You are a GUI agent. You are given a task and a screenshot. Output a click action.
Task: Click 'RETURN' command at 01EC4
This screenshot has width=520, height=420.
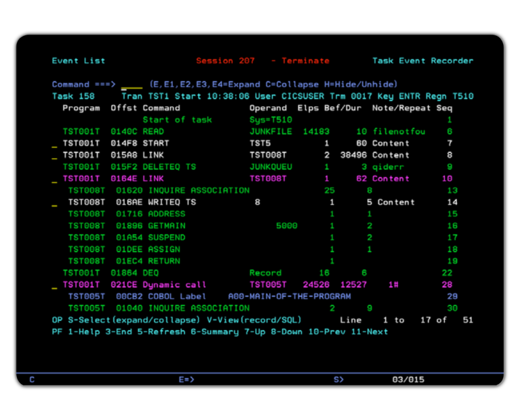pos(164,261)
